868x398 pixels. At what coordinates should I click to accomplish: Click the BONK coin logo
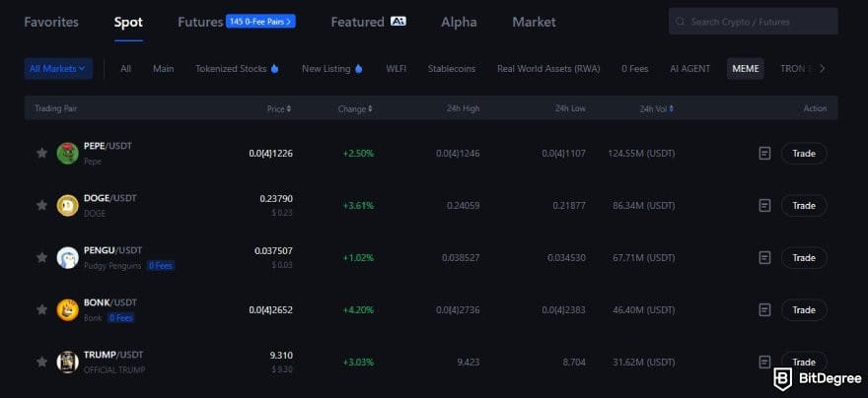[x=67, y=309]
